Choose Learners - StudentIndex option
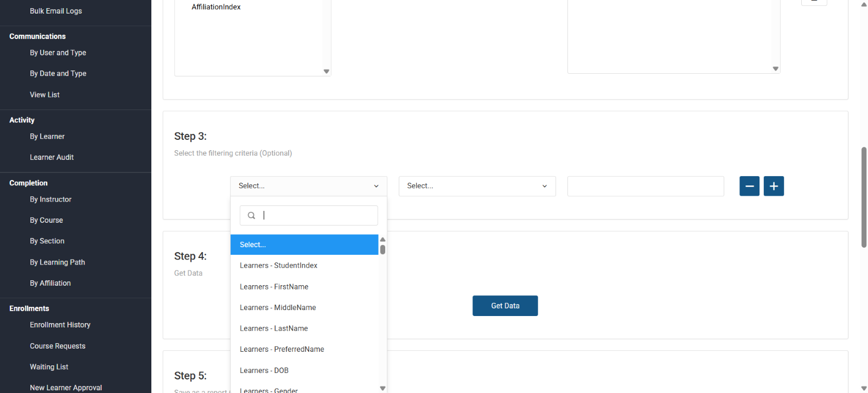This screenshot has height=393, width=868. [x=278, y=266]
